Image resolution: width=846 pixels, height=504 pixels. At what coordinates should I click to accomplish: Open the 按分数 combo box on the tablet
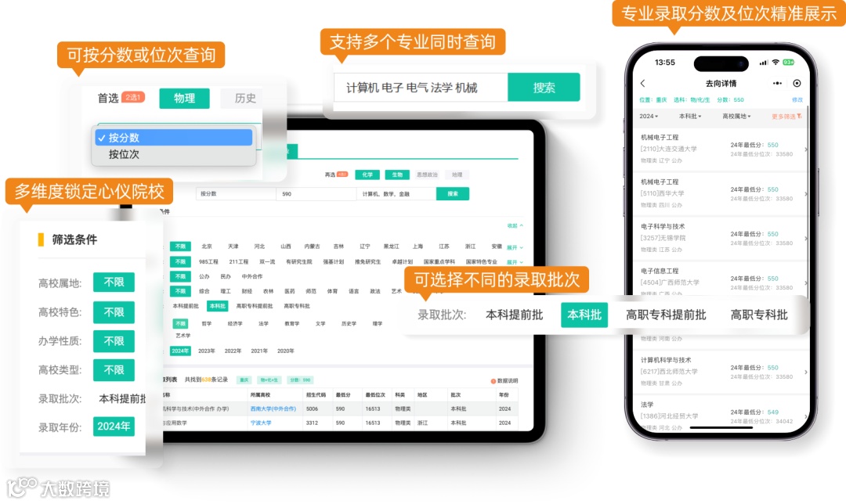[x=236, y=193]
